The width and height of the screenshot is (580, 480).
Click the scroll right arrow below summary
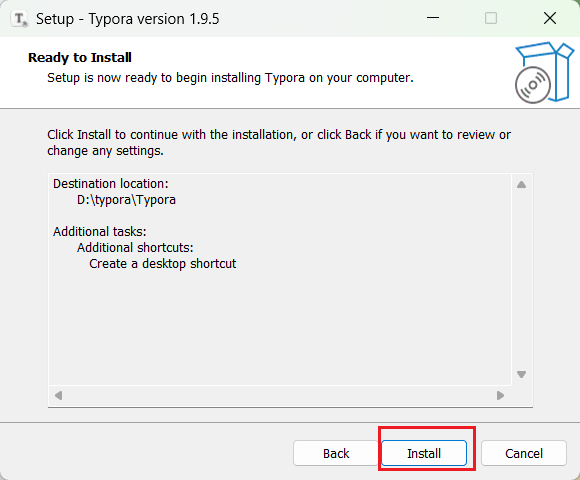tap(500, 396)
